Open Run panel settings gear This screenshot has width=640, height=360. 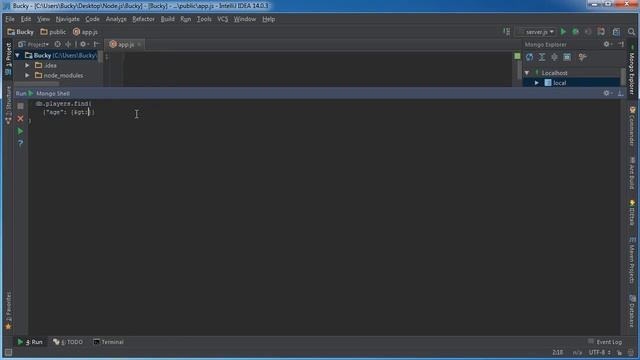tap(607, 93)
